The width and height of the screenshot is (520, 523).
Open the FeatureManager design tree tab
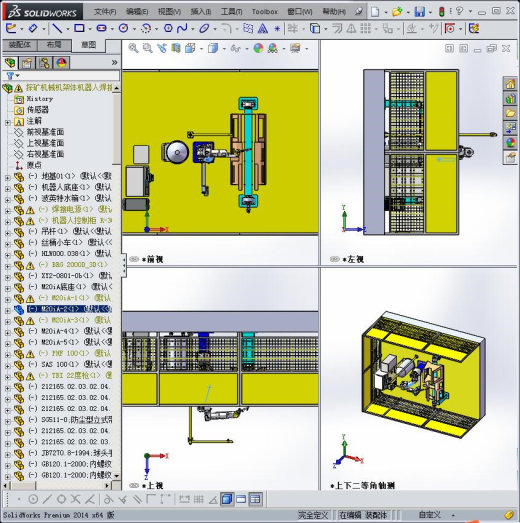(10, 63)
